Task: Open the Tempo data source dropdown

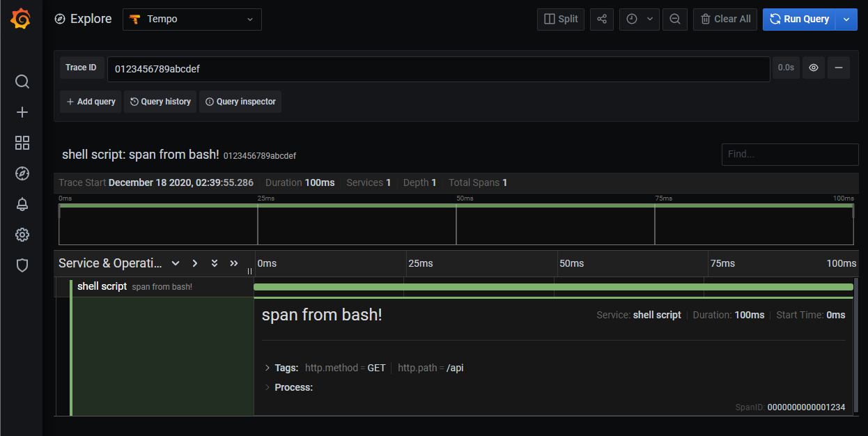Action: [192, 20]
